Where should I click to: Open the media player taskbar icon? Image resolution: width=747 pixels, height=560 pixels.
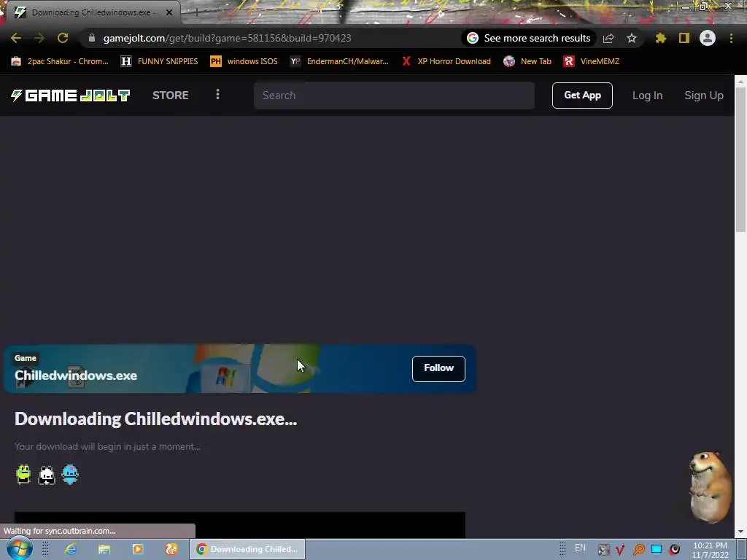tap(138, 549)
